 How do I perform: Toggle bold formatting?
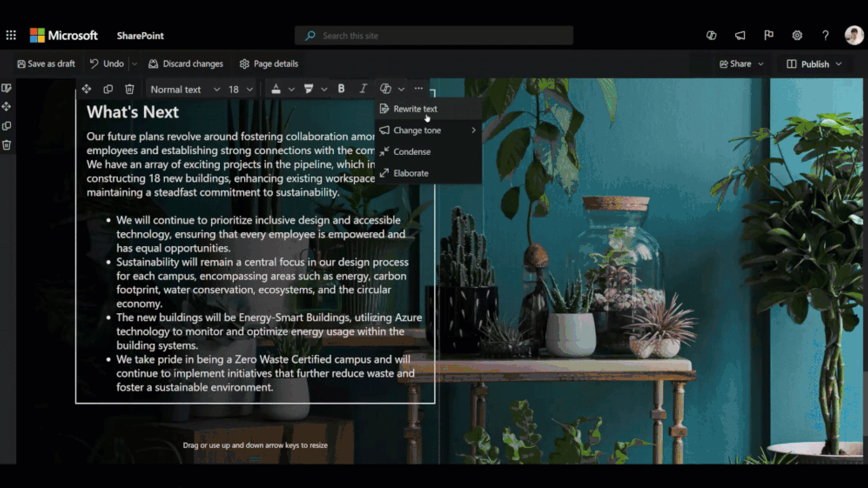point(341,89)
